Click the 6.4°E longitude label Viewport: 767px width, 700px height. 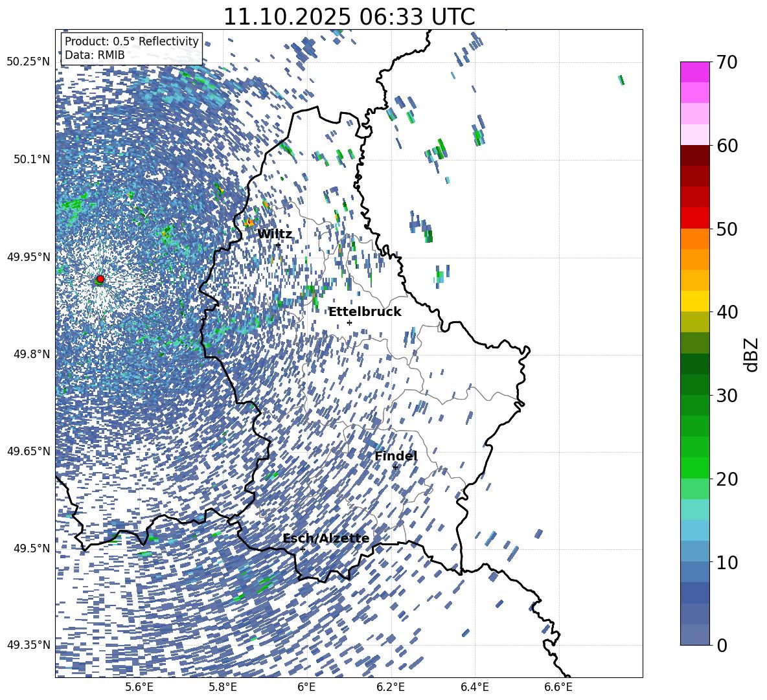475,687
